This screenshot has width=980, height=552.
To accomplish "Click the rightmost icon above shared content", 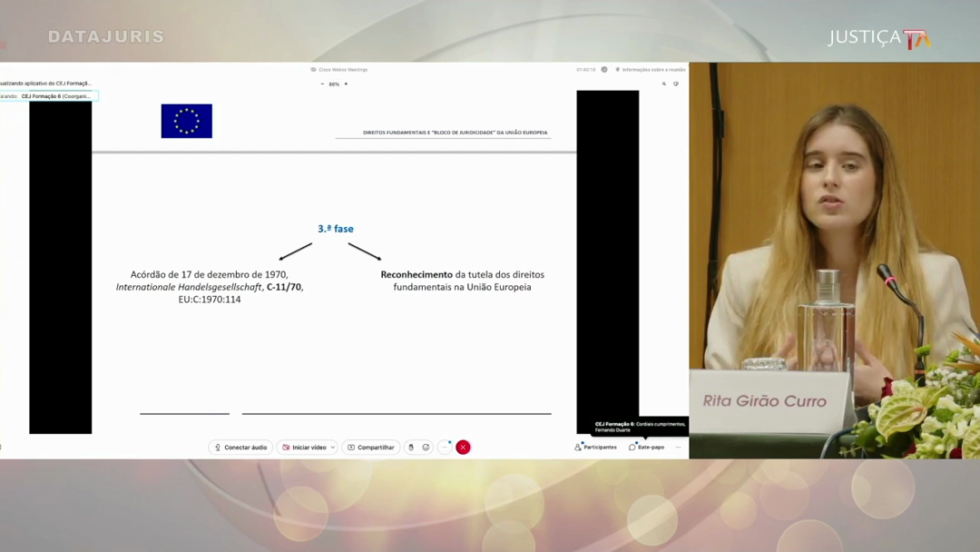I will [x=676, y=84].
